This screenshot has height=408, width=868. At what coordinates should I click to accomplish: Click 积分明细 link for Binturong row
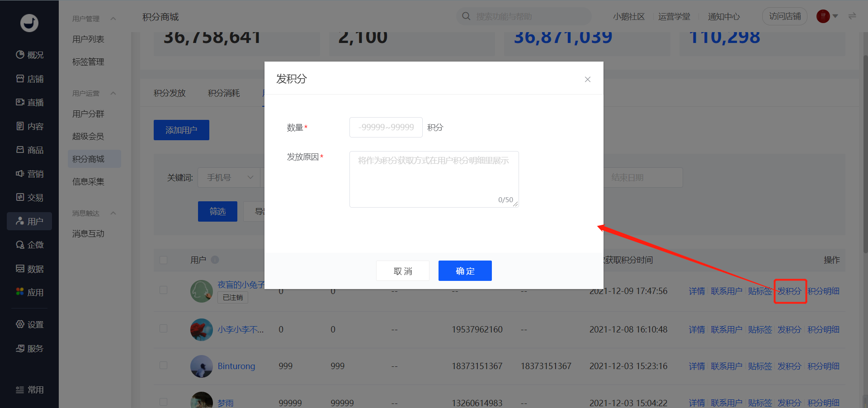tap(823, 366)
